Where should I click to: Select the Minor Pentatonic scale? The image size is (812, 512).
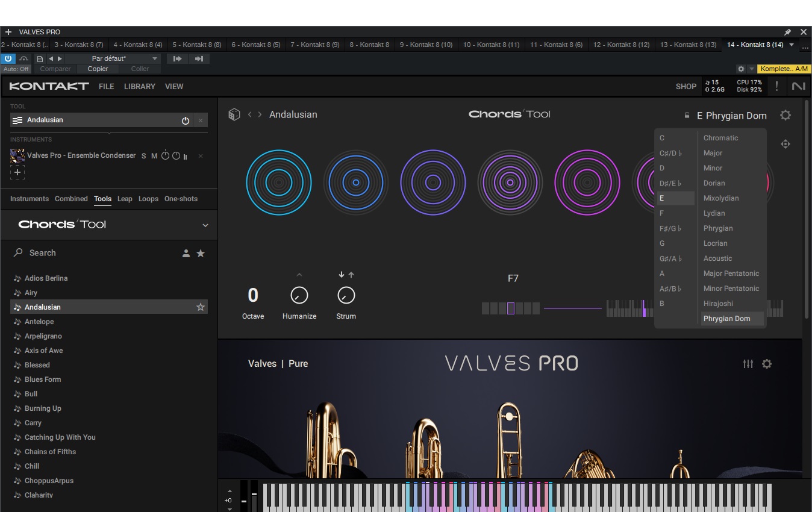731,289
